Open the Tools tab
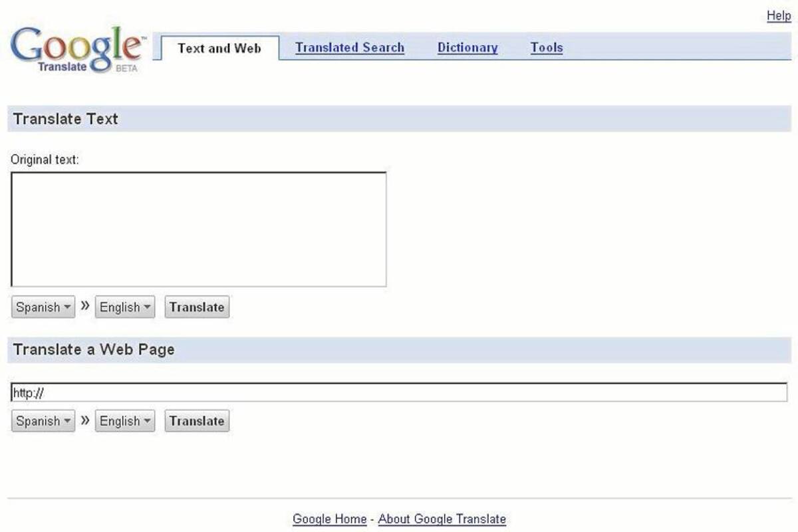Image resolution: width=798 pixels, height=532 pixels. 547,48
